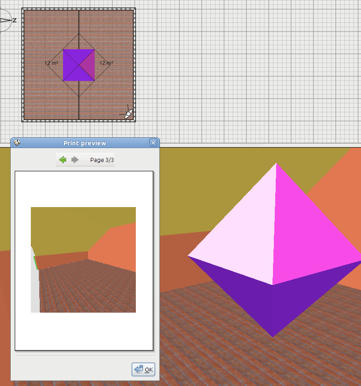Click the right room area label

(106, 63)
